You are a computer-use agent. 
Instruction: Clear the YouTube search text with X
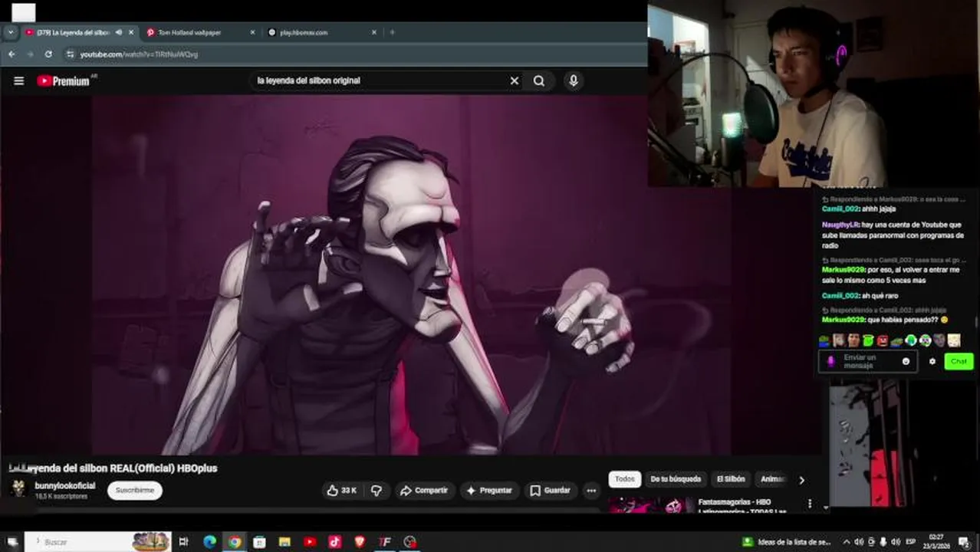click(x=515, y=80)
